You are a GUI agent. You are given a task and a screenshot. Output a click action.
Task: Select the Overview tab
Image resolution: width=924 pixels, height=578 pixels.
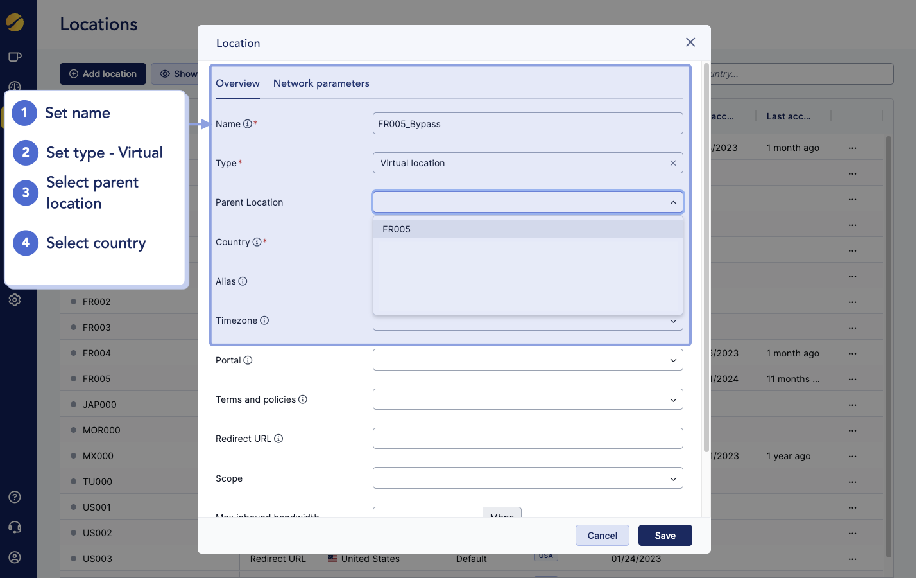(x=237, y=83)
